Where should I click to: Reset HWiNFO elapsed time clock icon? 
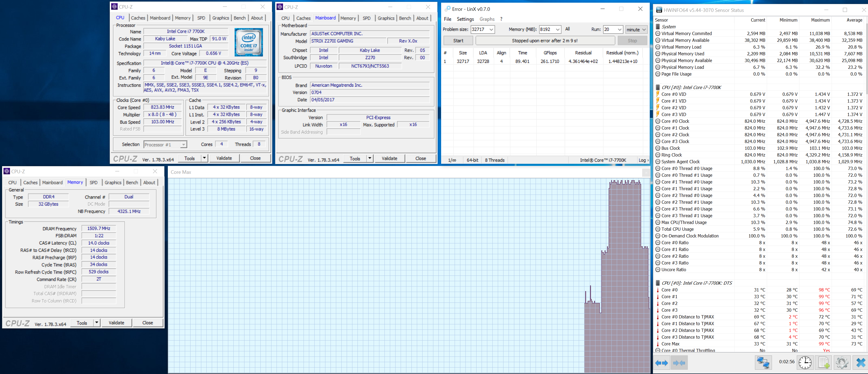click(x=805, y=363)
